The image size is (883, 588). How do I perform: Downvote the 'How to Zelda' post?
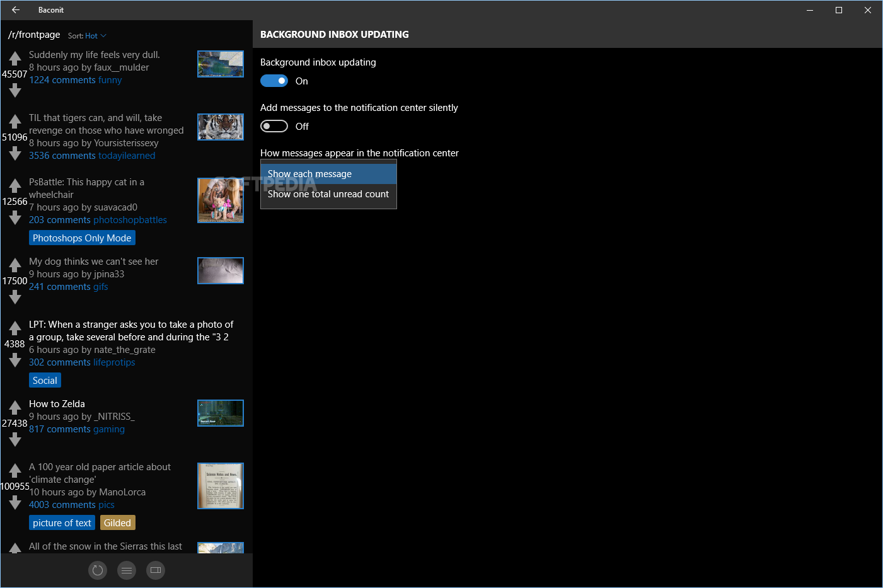click(15, 439)
